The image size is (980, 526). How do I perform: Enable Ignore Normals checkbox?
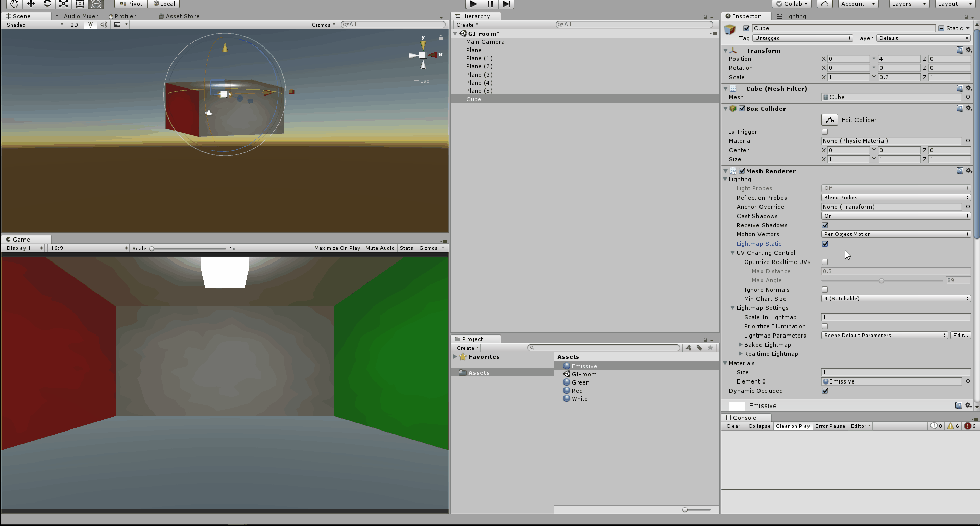click(x=825, y=290)
